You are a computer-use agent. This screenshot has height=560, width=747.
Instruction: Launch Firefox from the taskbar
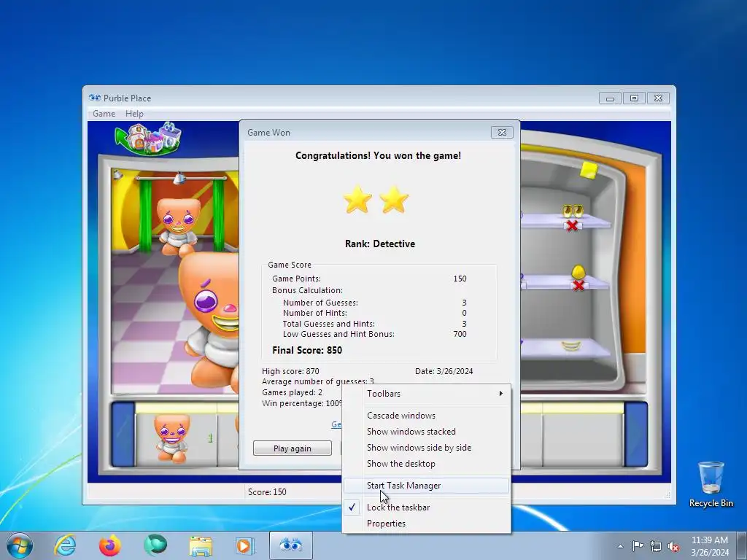[x=109, y=545]
